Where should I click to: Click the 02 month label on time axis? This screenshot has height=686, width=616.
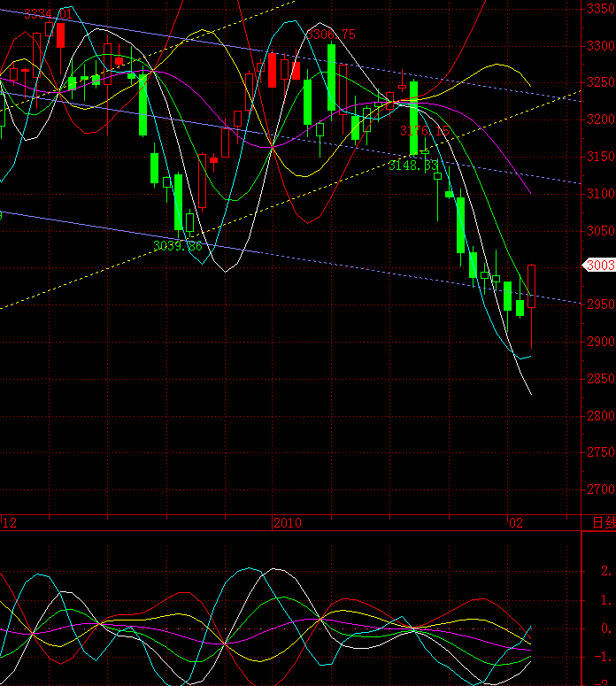(516, 523)
